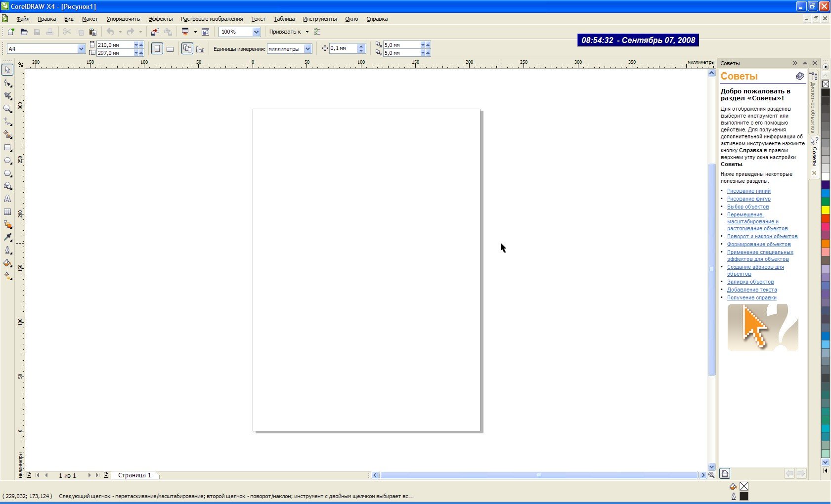The width and height of the screenshot is (831, 504).
Task: Open a file with the Open folder icon
Action: (x=24, y=32)
